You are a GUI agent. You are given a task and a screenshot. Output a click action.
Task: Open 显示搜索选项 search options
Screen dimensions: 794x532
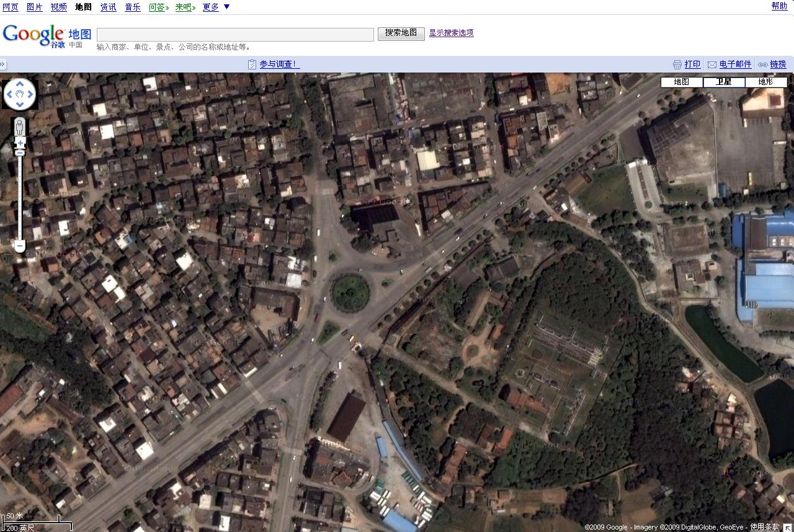451,33
